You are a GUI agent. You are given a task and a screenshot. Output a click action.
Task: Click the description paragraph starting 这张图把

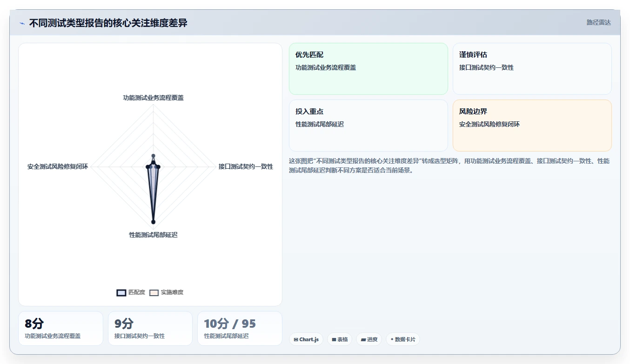click(x=449, y=165)
